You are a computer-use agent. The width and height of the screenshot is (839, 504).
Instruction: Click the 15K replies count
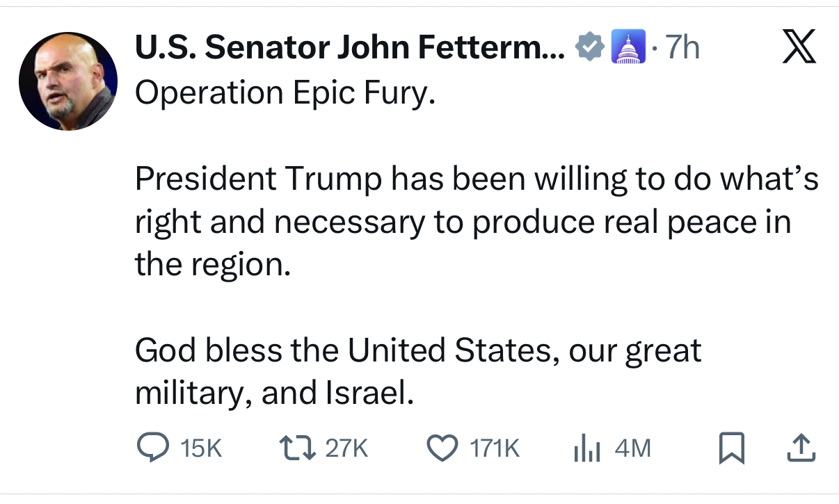(x=201, y=449)
